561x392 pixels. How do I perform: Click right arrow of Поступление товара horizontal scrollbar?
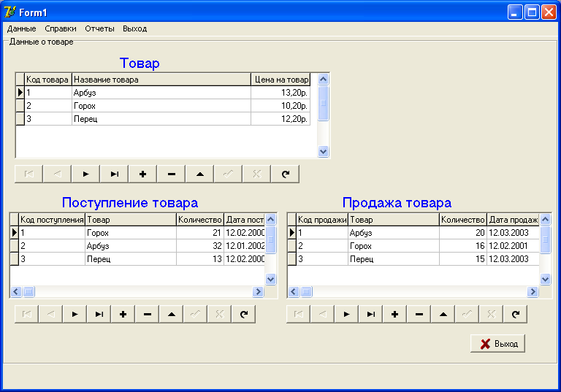258,291
